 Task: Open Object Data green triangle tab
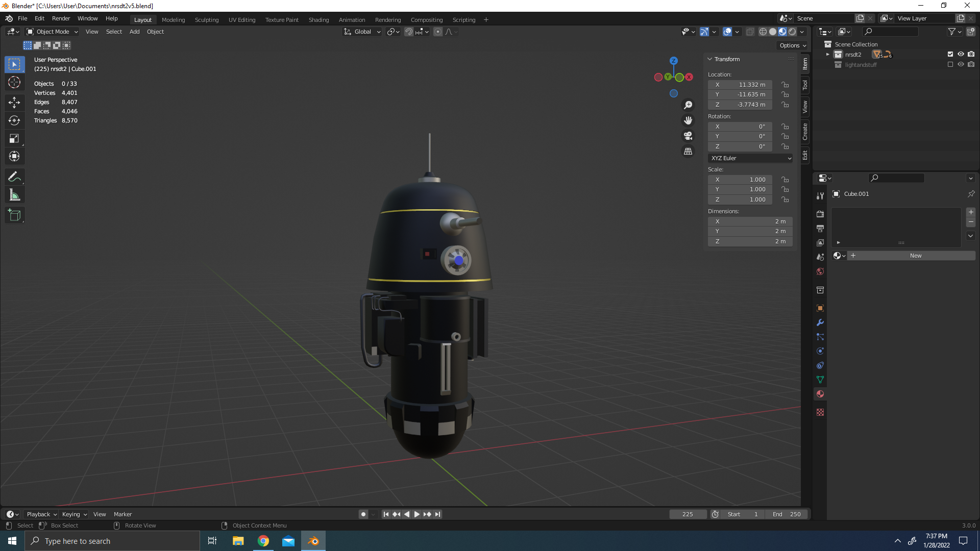click(x=820, y=380)
